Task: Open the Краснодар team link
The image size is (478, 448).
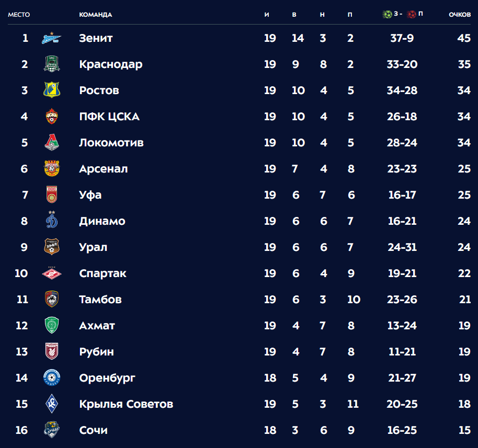Action: tap(111, 64)
